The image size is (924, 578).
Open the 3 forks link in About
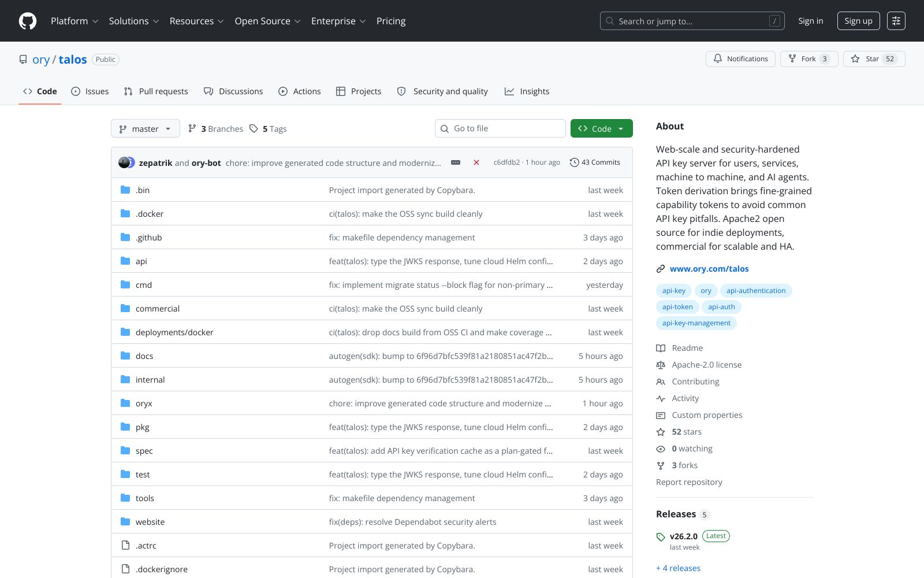coord(685,465)
